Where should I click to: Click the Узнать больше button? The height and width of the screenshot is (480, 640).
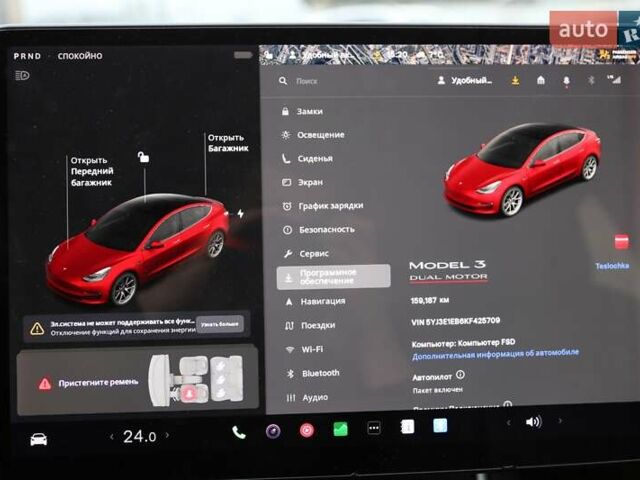tap(219, 325)
